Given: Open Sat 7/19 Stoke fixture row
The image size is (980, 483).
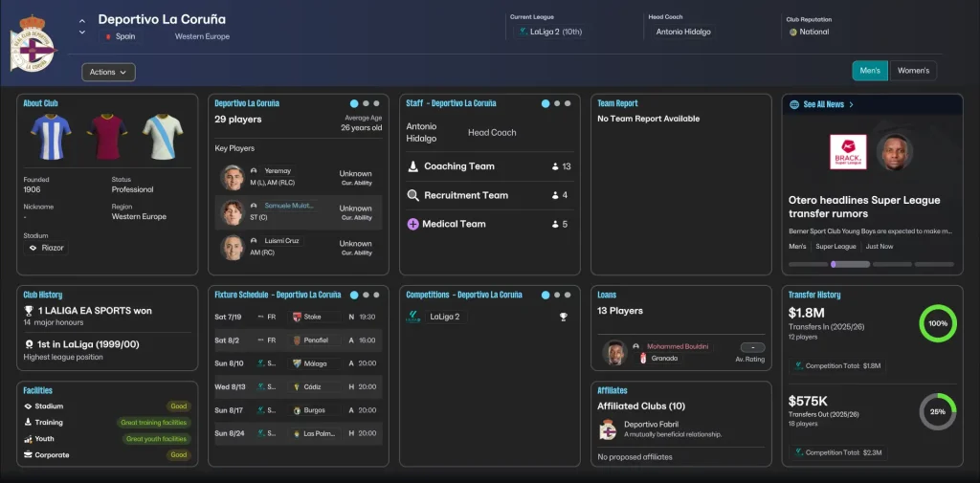Looking at the screenshot, I should (299, 317).
